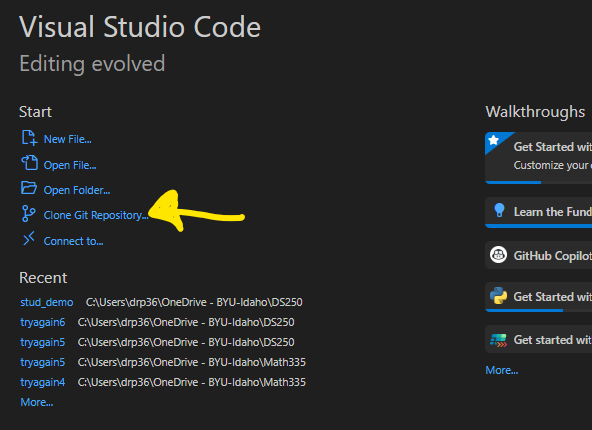Click the New File document icon
The width and height of the screenshot is (592, 430).
tap(29, 138)
